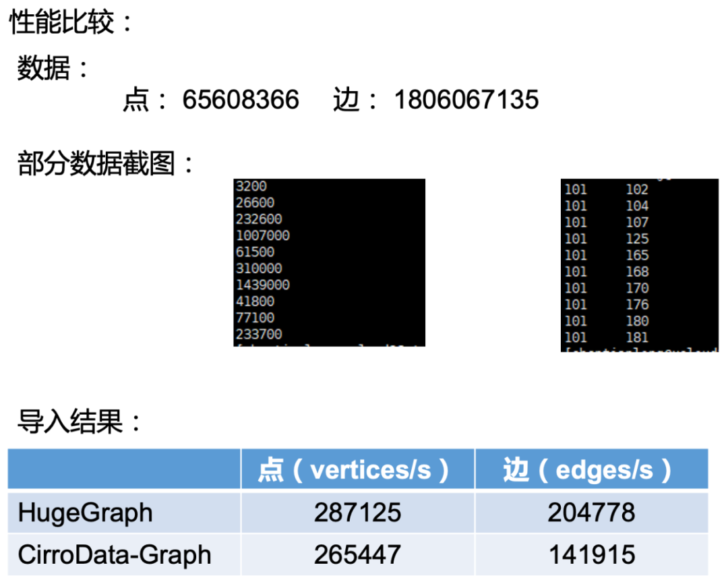Click edge target 170 in edge screenshot

tap(637, 288)
